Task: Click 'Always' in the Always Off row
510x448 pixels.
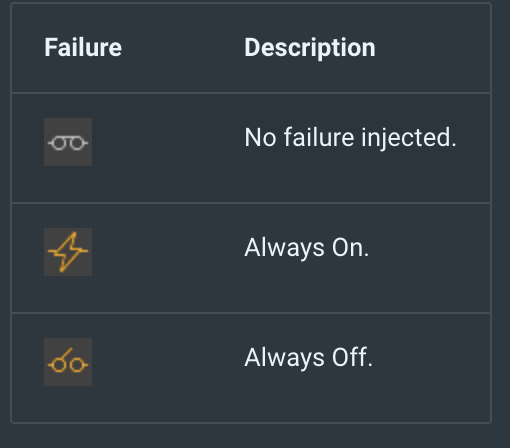Action: pyautogui.click(x=284, y=358)
